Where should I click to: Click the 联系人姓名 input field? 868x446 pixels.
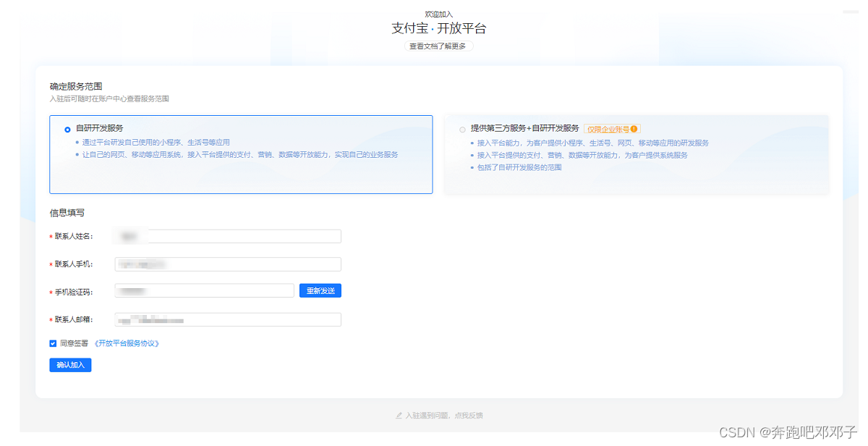point(227,236)
